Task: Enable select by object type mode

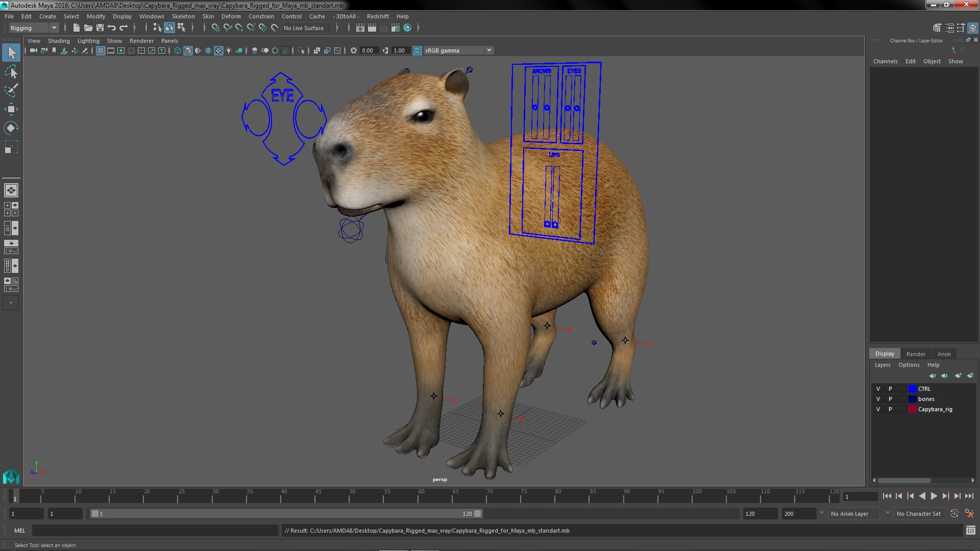Action: pyautogui.click(x=169, y=28)
